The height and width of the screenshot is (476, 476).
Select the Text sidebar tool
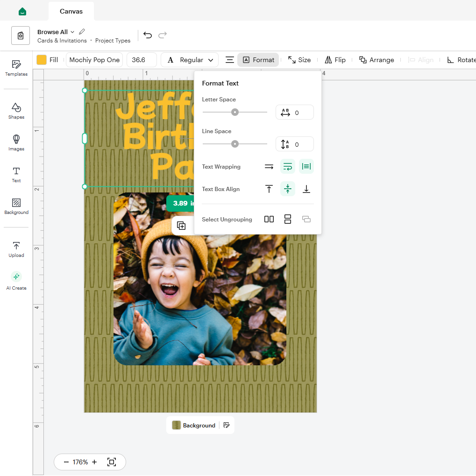[16, 175]
